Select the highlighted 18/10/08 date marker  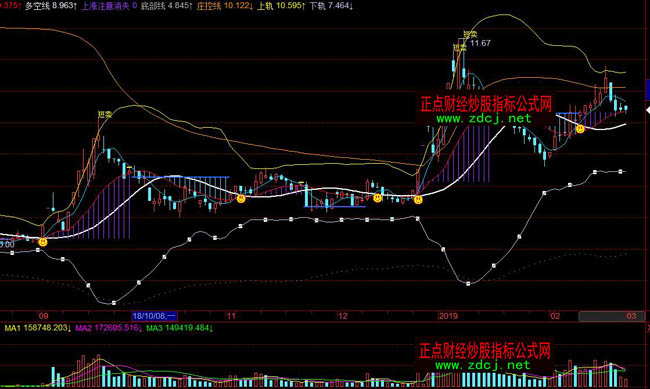coord(154,316)
